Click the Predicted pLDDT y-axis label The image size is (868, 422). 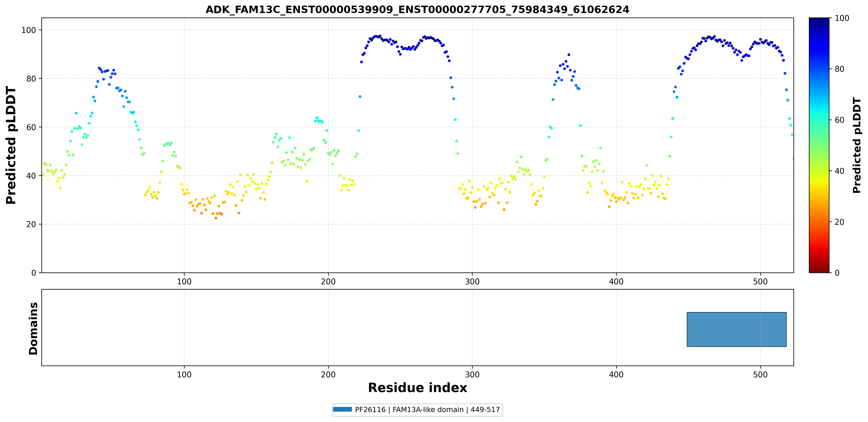(11, 145)
